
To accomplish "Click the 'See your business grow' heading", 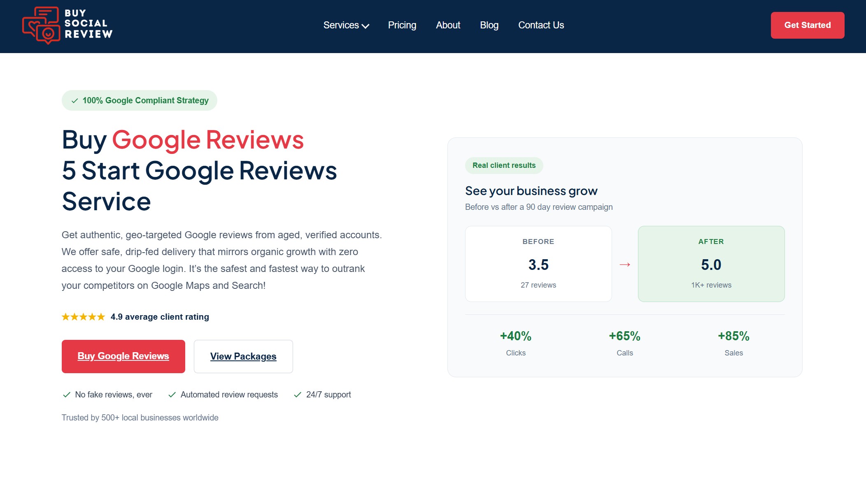I will point(531,191).
